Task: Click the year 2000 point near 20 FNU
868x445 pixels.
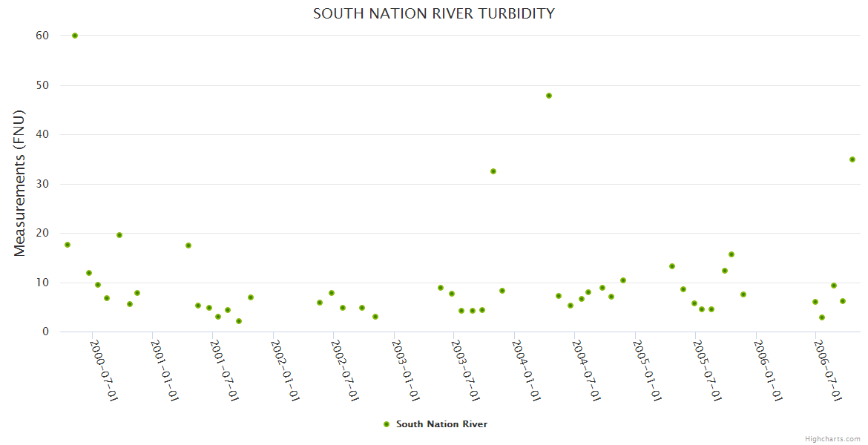Action: coord(119,235)
